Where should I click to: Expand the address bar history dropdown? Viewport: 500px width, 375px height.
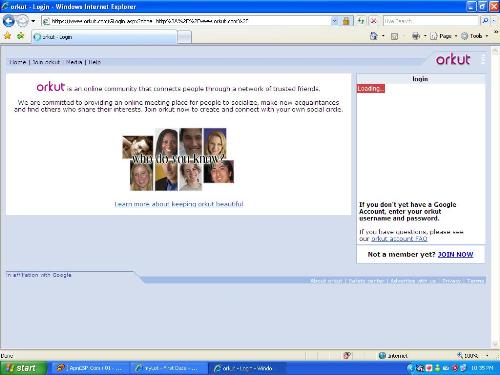click(335, 21)
